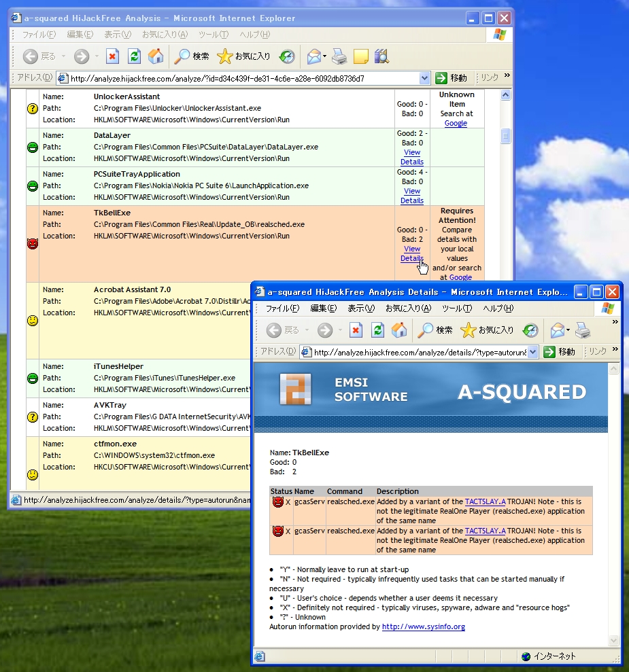Open 検索 search in the Analysis Details window
This screenshot has height=672, width=629.
tap(435, 330)
